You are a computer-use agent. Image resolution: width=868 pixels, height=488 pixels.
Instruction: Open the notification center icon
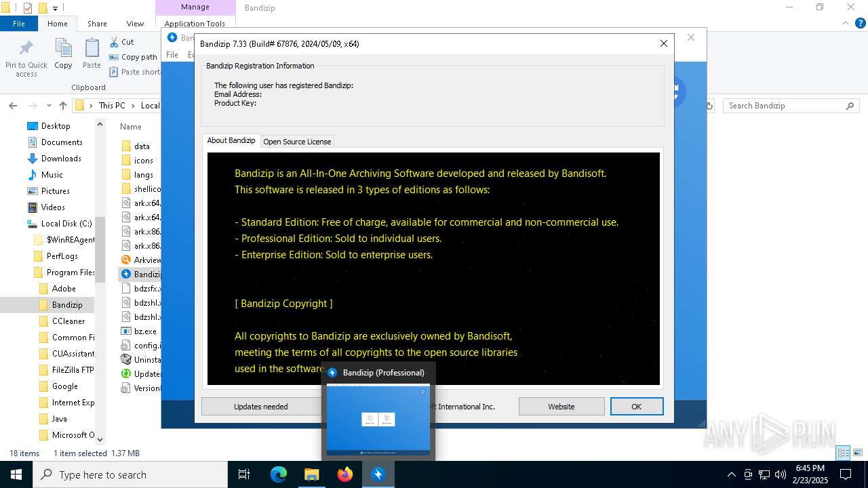(x=845, y=474)
